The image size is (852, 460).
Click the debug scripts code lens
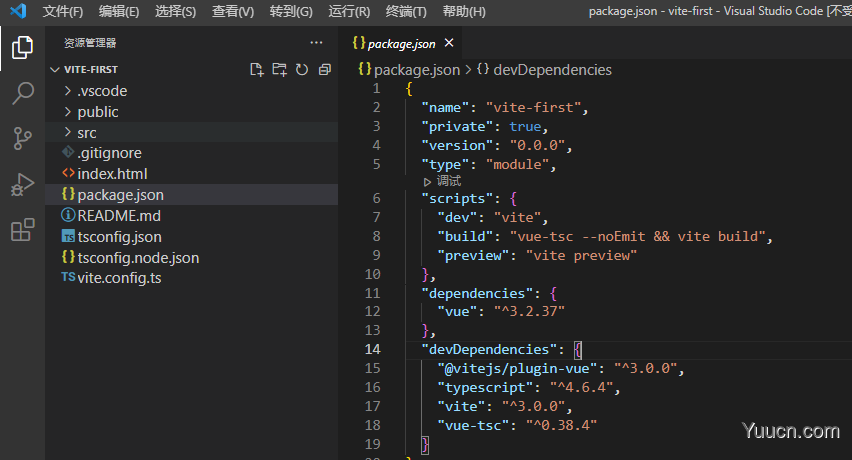coord(442,181)
